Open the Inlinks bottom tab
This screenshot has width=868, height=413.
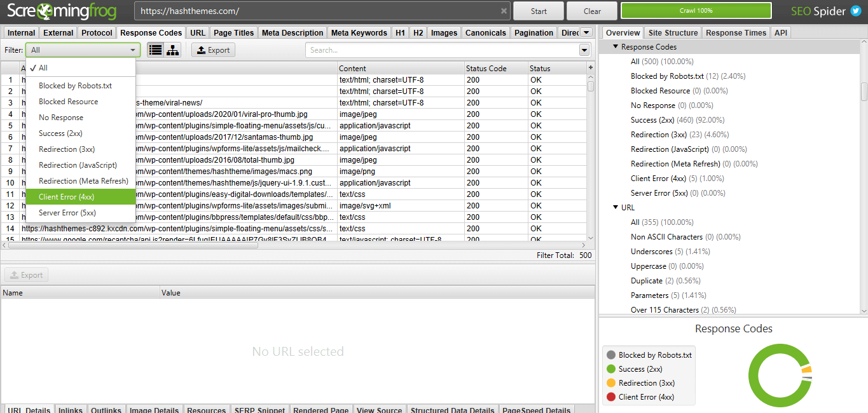click(x=71, y=410)
